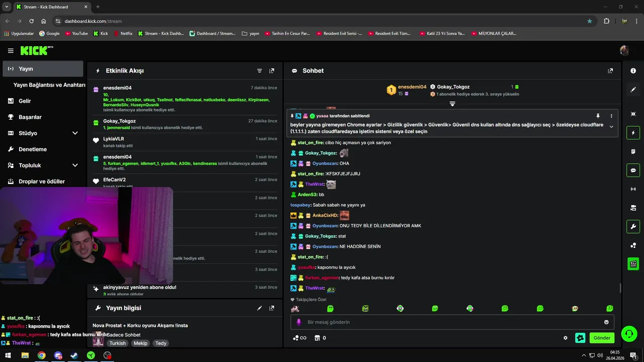The height and width of the screenshot is (362, 644).
Task: Open the hamburger menu beside Kick logo
Action: point(11,50)
